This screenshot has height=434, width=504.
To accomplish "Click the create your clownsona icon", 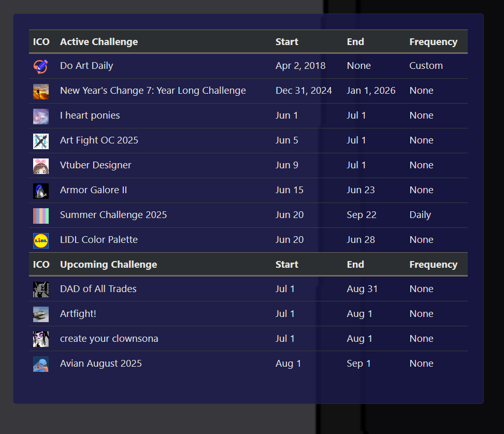I will click(41, 339).
